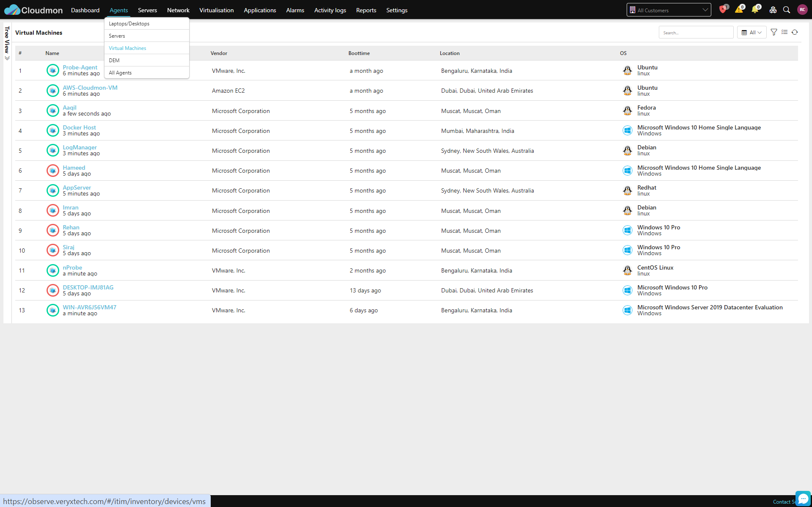Open the Activity logs tab

(x=330, y=10)
